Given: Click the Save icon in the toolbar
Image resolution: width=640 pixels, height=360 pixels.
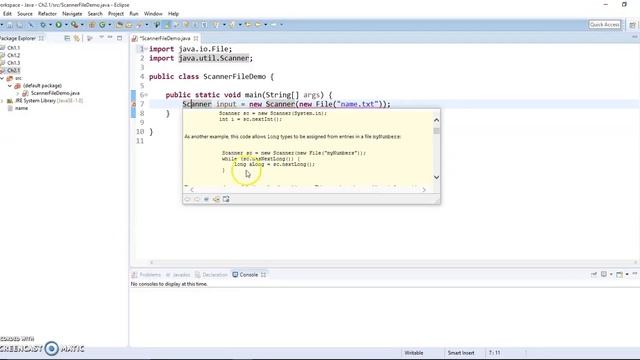Looking at the screenshot, I should 9,25.
